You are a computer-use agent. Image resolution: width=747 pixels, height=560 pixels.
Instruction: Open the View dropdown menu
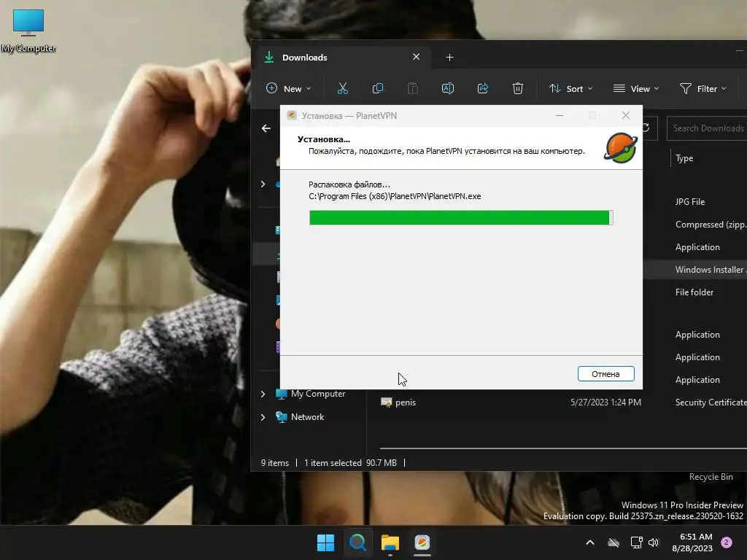coord(636,88)
